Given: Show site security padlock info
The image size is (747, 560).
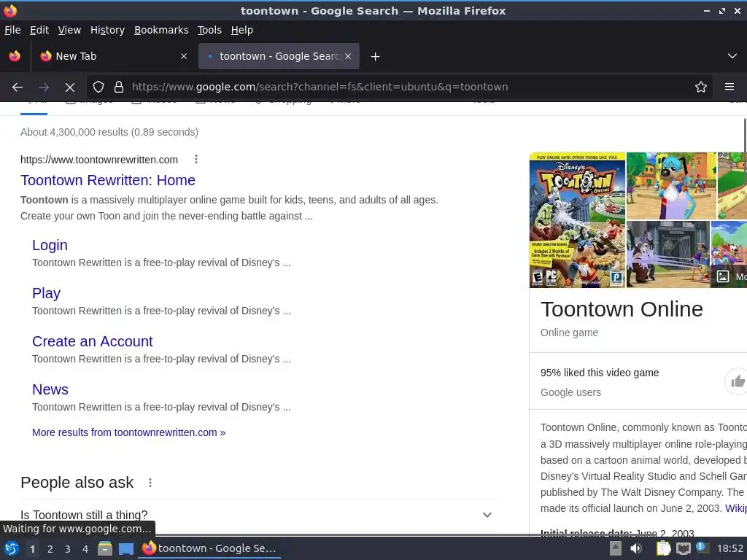Looking at the screenshot, I should pos(119,87).
